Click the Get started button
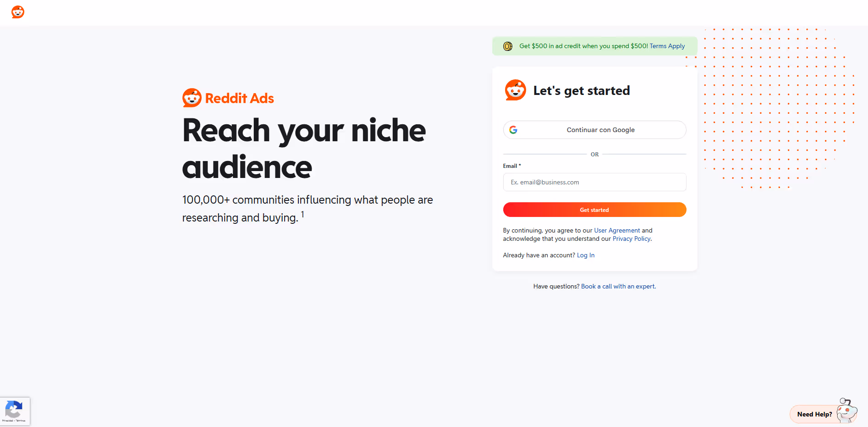The image size is (868, 427). pyautogui.click(x=594, y=210)
